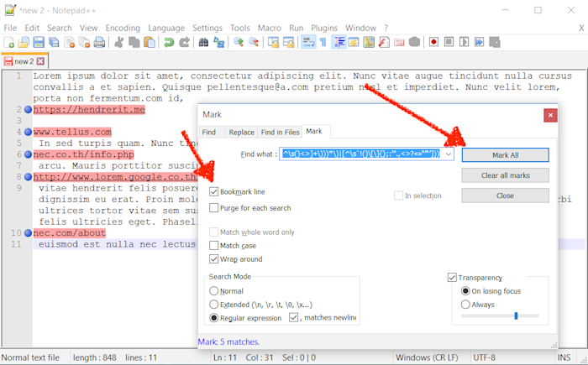Toggle synchronize vertical scrolling icon
This screenshot has height=365, width=588.
(x=273, y=42)
